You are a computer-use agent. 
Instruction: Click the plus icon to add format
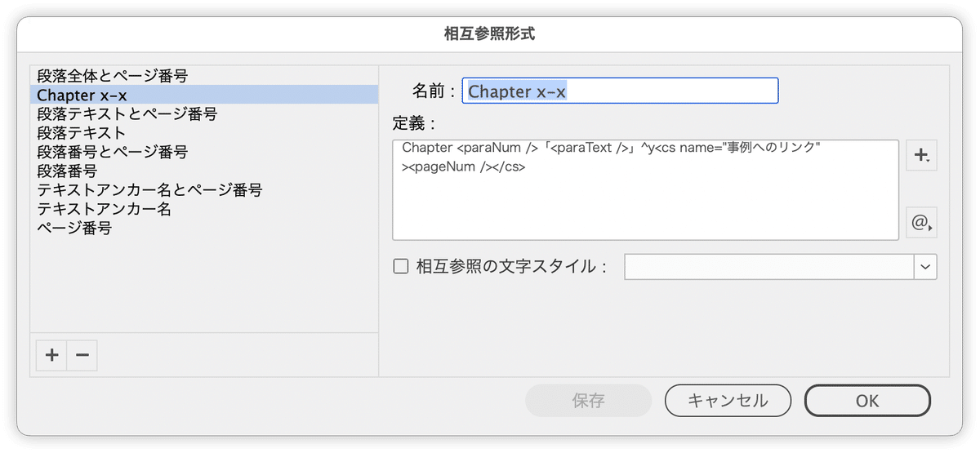click(x=51, y=355)
